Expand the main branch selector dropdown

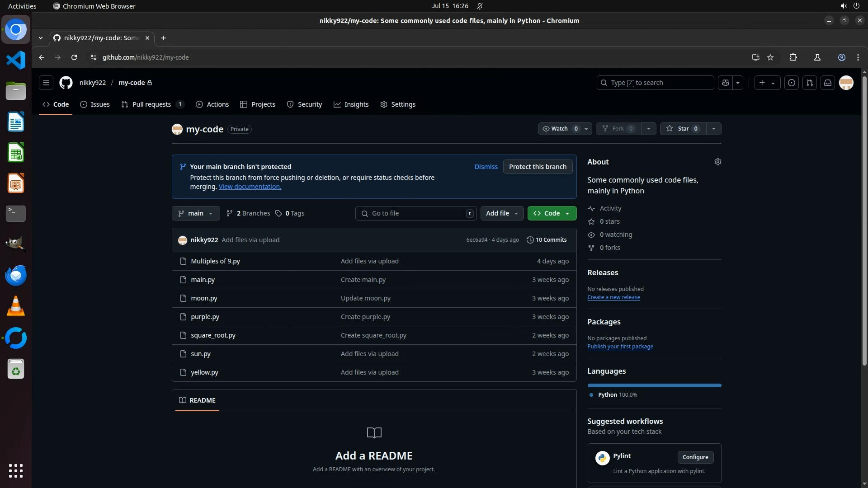(195, 213)
